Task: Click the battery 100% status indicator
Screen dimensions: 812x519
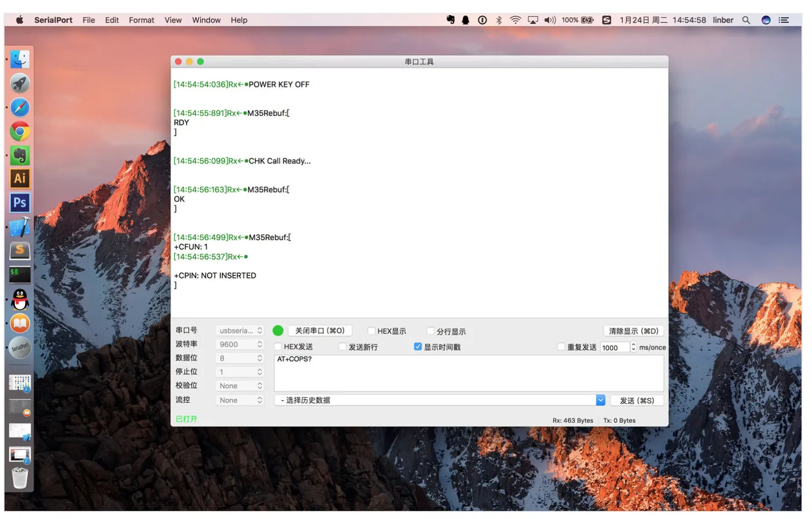Action: coord(578,20)
